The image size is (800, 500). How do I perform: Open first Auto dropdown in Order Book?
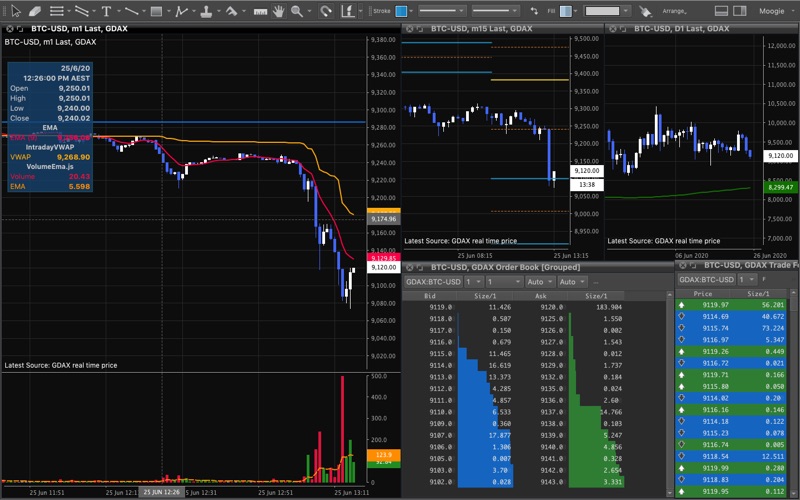(x=540, y=282)
